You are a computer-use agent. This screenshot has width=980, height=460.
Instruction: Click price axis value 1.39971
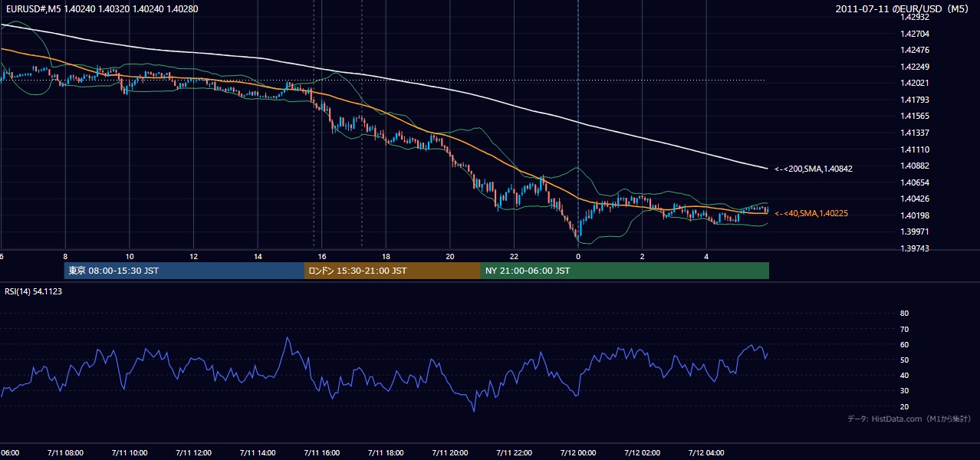coord(915,232)
